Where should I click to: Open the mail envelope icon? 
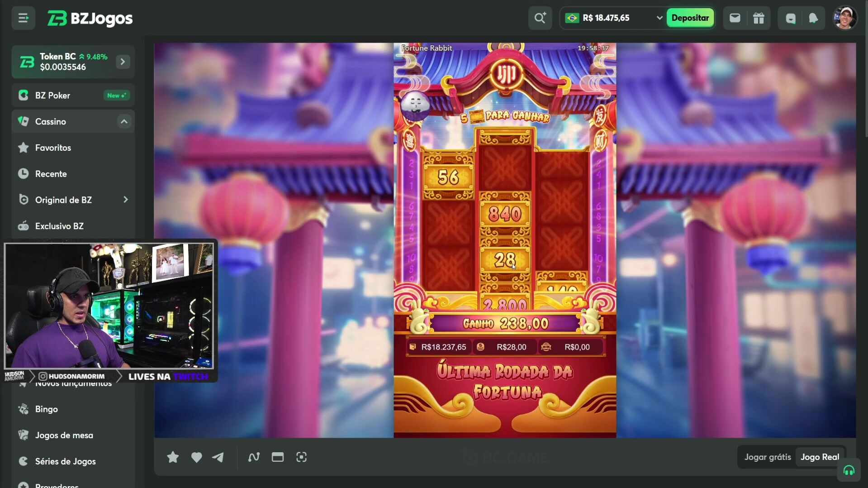tap(735, 18)
